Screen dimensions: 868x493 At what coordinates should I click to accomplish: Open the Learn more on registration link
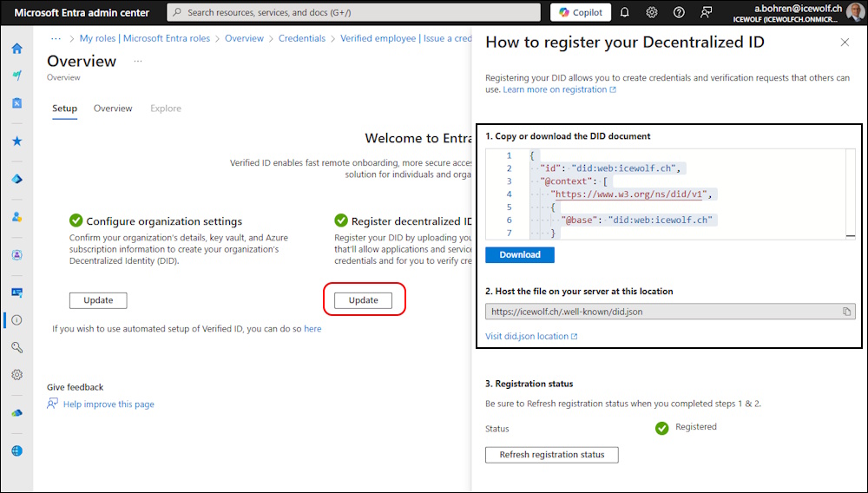pyautogui.click(x=559, y=89)
